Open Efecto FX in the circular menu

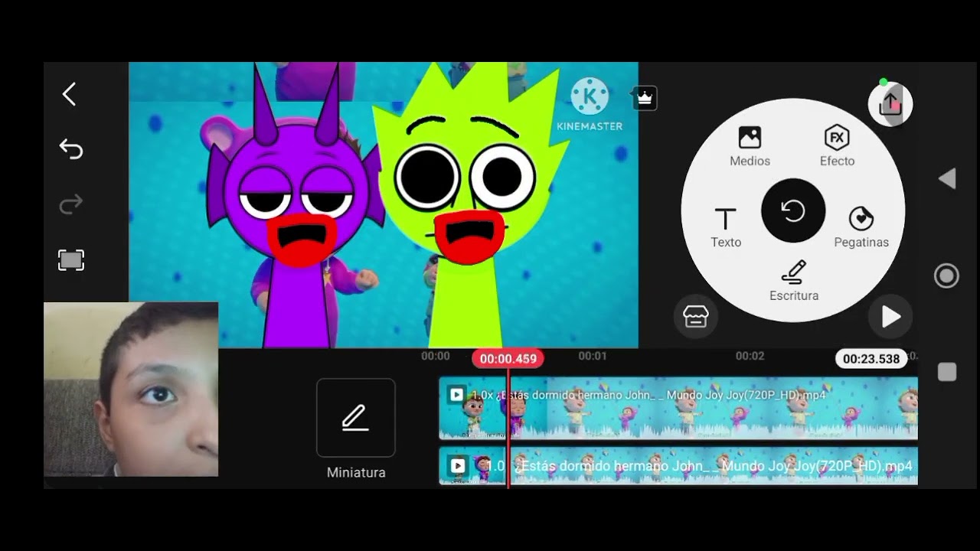pos(837,147)
